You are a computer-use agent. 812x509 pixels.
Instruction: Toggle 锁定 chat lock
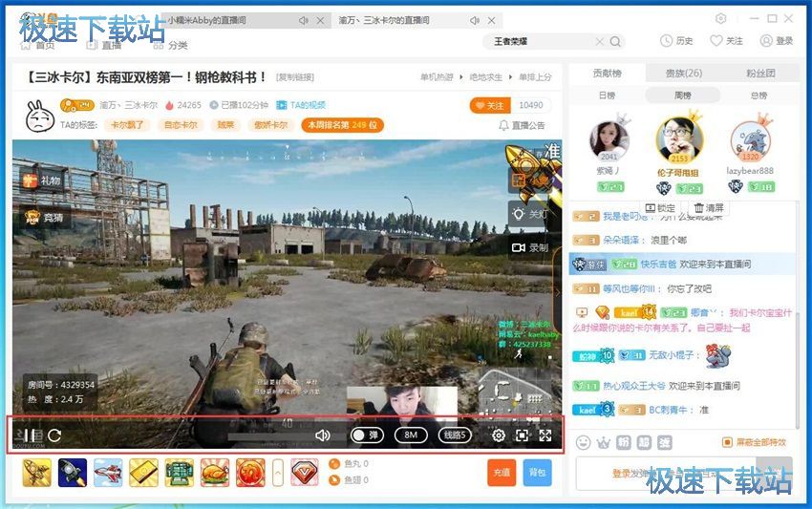click(660, 208)
